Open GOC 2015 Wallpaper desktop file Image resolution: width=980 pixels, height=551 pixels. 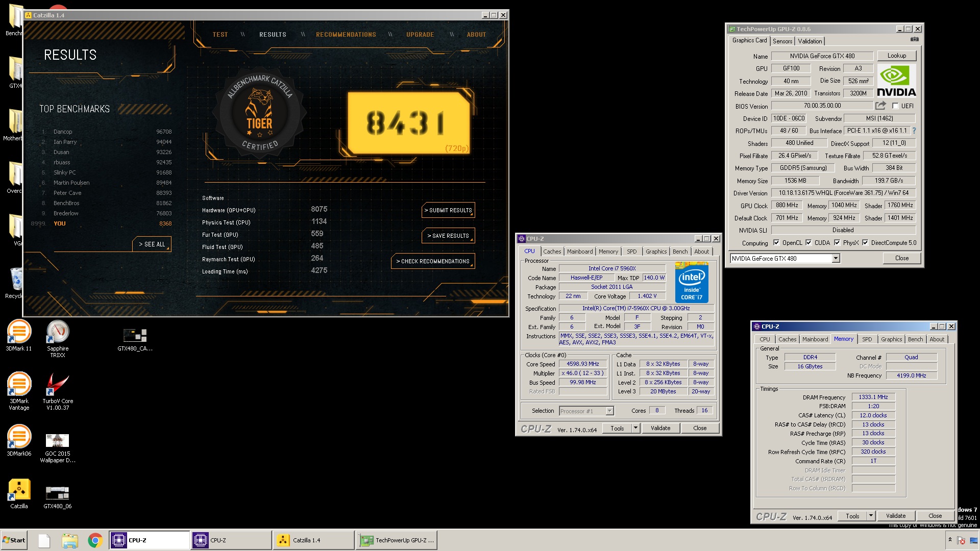(58, 447)
